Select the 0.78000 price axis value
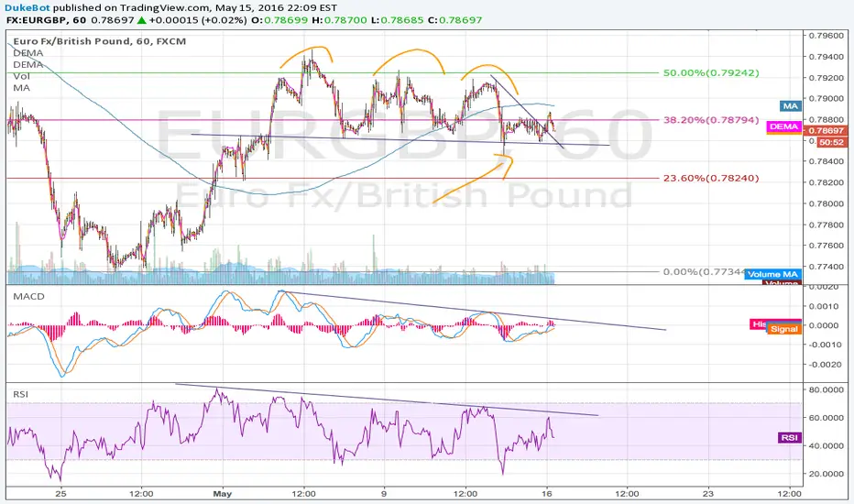 click(x=826, y=203)
